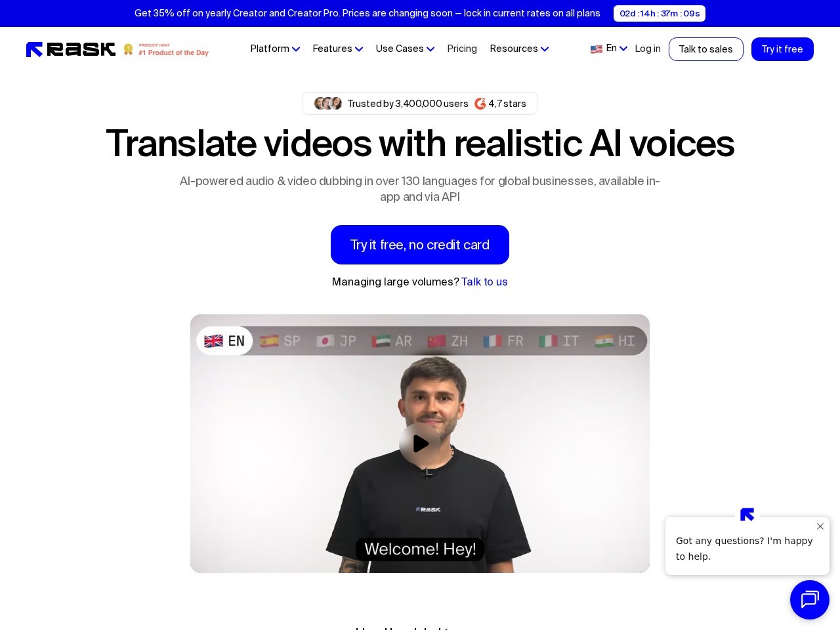Select the ZH language tab in video
Viewport: 840px width, 630px height.
click(448, 341)
